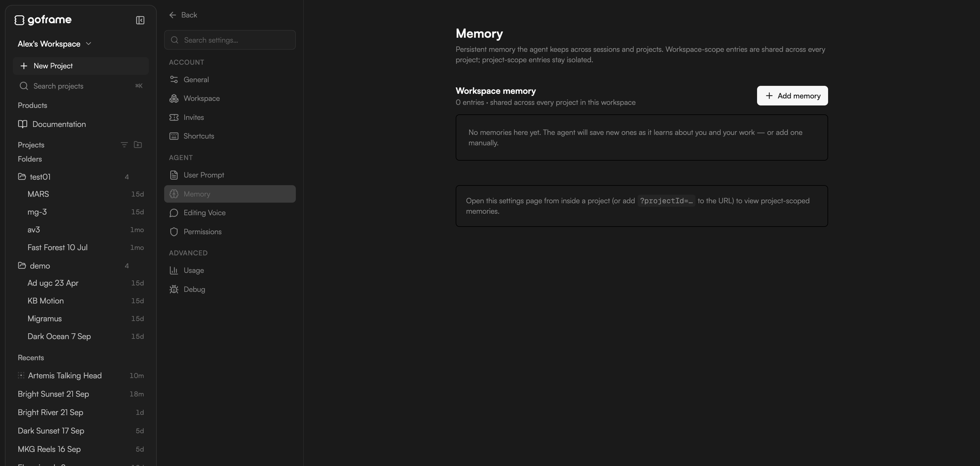Image resolution: width=980 pixels, height=466 pixels.
Task: Open Artemis Talking Head in Recents
Action: coord(81,376)
